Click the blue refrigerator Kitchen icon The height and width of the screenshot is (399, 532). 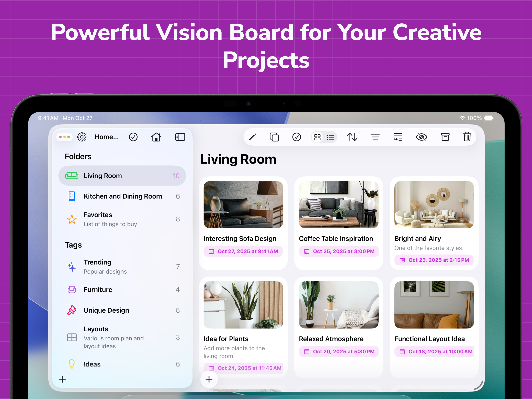pyautogui.click(x=72, y=196)
